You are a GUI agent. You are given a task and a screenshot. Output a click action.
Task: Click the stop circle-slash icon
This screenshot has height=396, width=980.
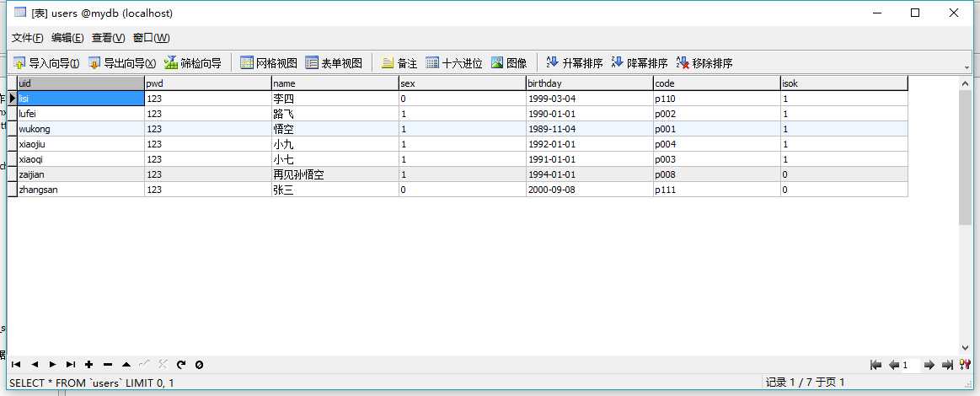point(199,365)
